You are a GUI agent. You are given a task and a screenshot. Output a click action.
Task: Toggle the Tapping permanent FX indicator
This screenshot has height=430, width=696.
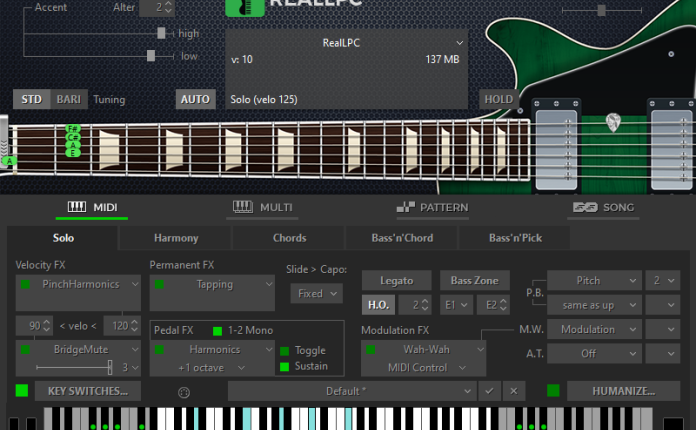pyautogui.click(x=159, y=284)
